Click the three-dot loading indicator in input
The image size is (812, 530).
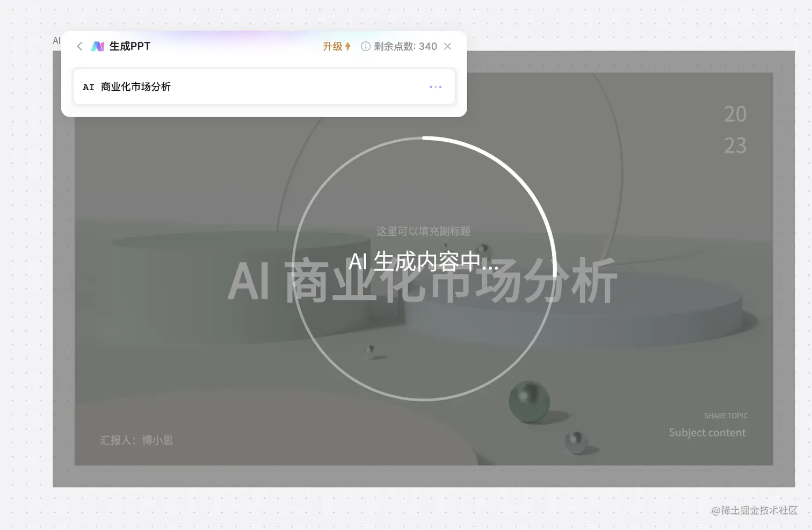[436, 86]
